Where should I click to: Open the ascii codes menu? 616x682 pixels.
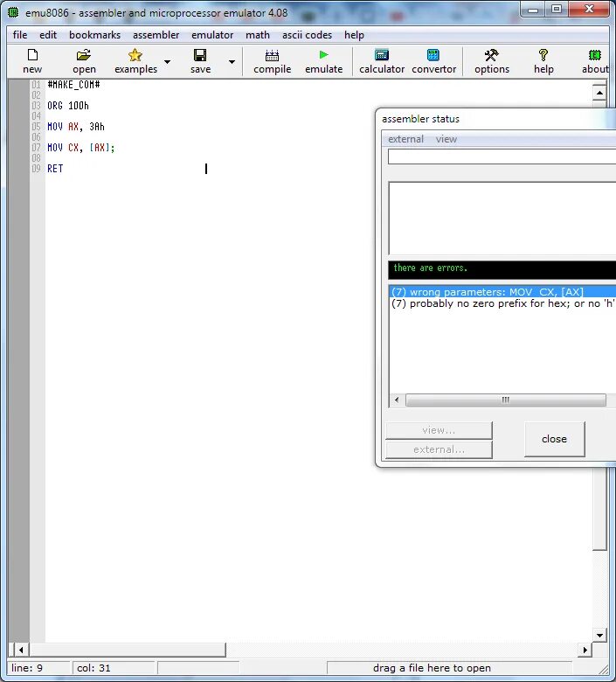(x=307, y=35)
